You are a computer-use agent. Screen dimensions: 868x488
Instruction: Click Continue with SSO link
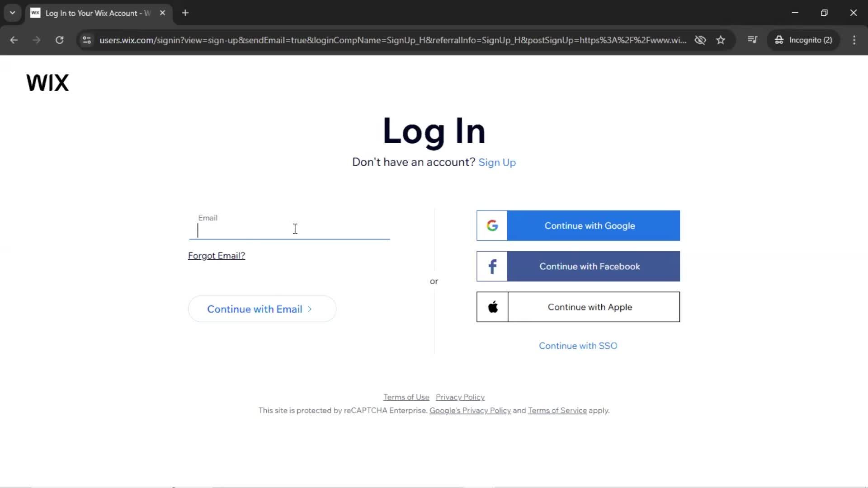pyautogui.click(x=578, y=346)
